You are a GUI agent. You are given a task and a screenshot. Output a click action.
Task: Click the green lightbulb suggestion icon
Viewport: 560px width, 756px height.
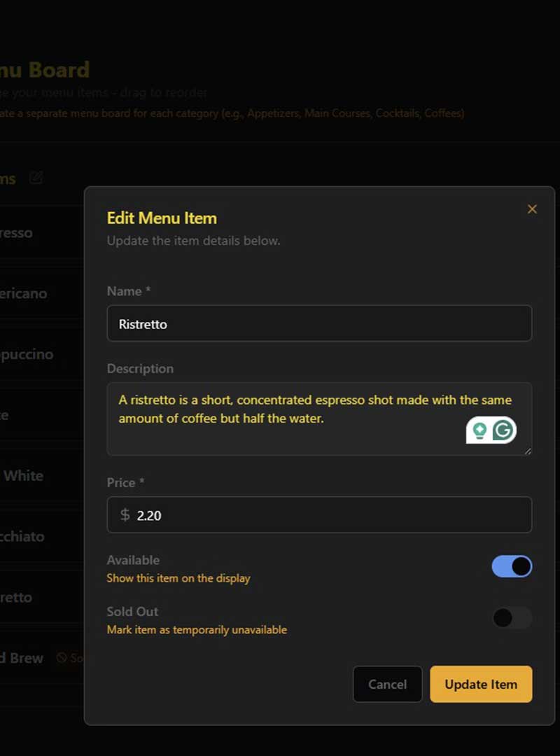[479, 430]
